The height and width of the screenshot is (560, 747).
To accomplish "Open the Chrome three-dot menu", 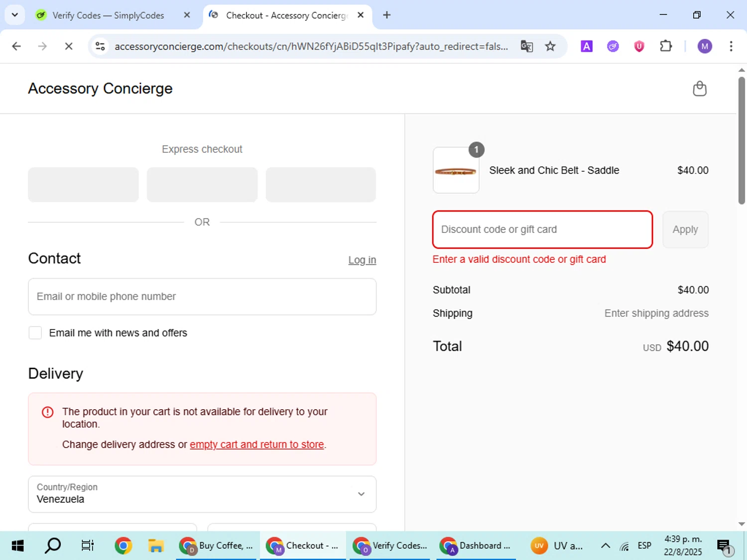I will coord(731,46).
